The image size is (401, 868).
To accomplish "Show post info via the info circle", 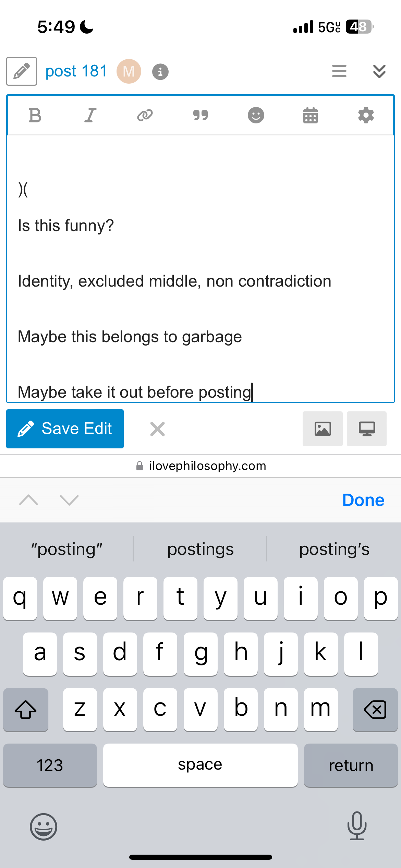I will pos(160,72).
